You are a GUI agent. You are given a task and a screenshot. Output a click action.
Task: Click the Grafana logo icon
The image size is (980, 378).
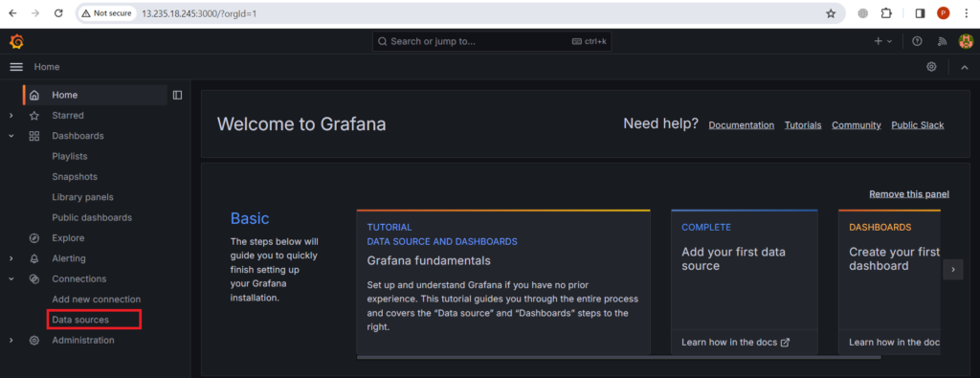[17, 42]
